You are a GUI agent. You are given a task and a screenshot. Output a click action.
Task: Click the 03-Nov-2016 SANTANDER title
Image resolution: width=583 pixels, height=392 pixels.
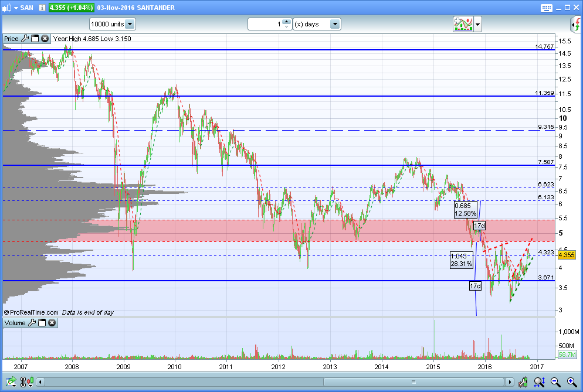(135, 8)
